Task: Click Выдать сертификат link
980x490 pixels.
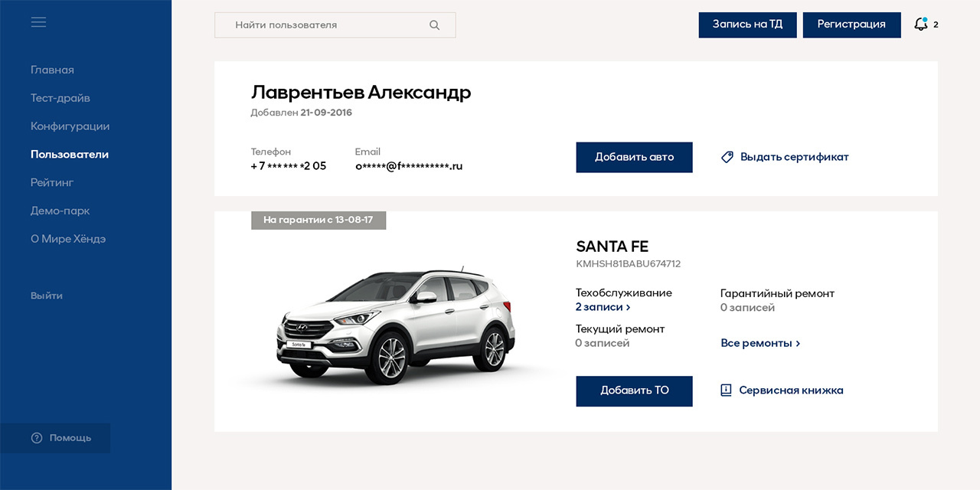Action: click(x=795, y=157)
